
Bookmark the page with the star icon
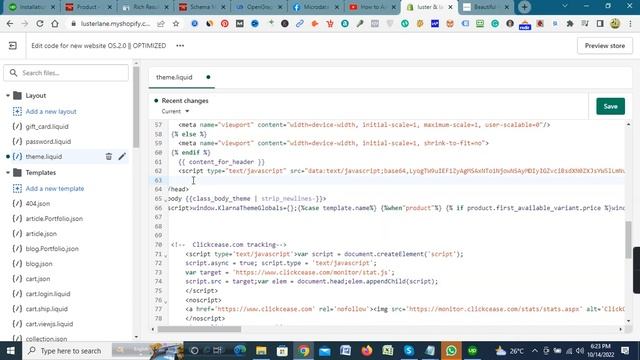point(176,24)
